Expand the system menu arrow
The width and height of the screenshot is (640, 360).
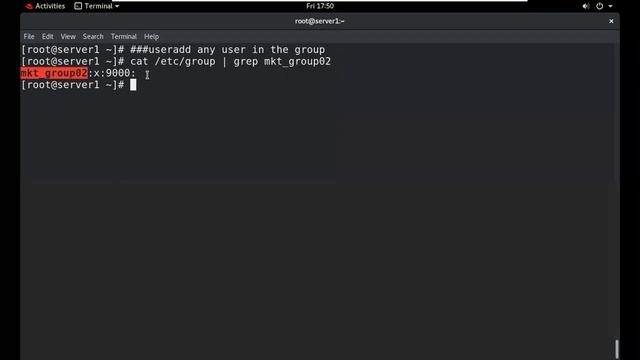611,6
